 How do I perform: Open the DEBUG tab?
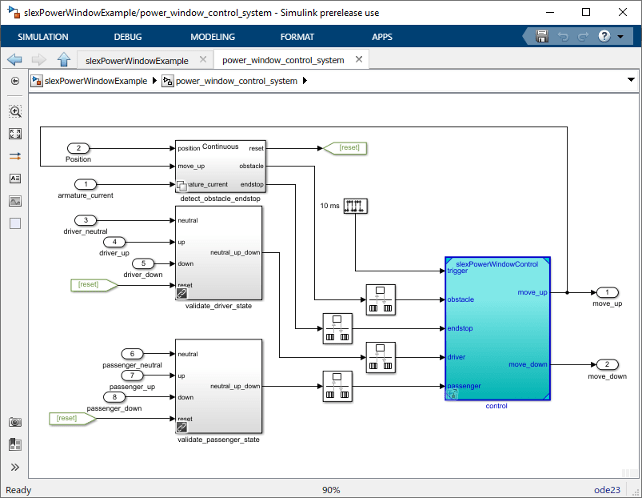click(128, 37)
